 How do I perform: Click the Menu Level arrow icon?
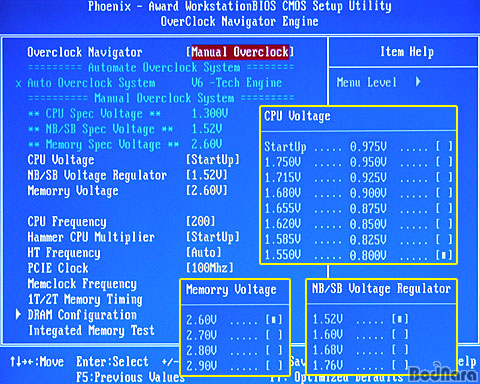418,81
